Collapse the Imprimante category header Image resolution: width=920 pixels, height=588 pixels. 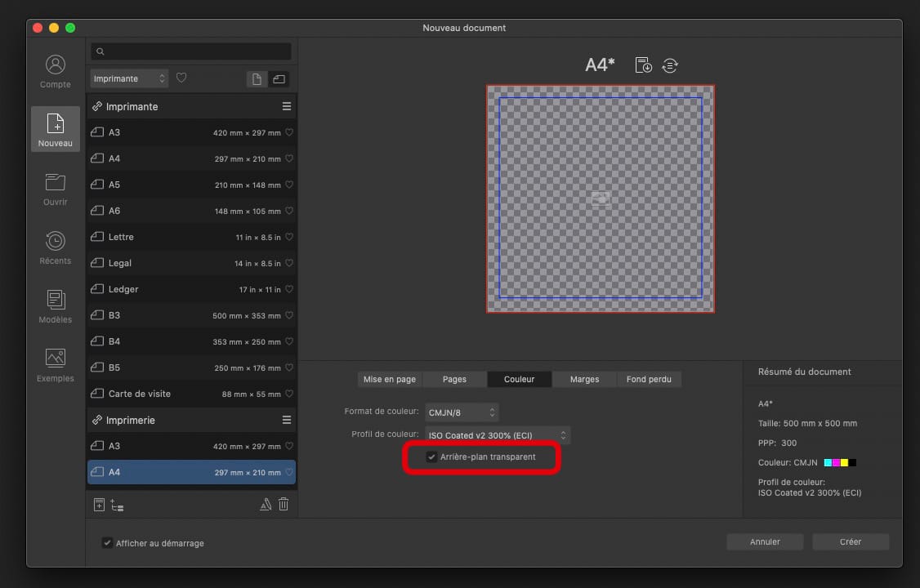tap(191, 107)
